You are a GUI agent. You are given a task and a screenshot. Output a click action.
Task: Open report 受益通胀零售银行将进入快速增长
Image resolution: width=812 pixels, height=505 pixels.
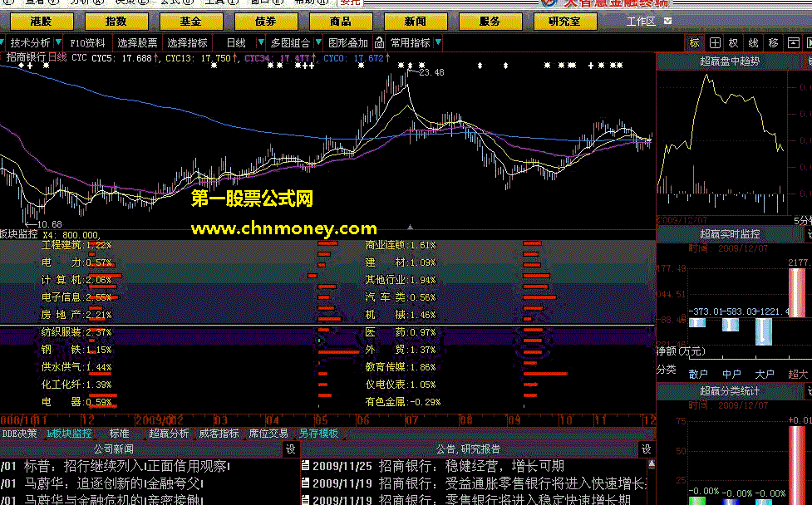546,483
